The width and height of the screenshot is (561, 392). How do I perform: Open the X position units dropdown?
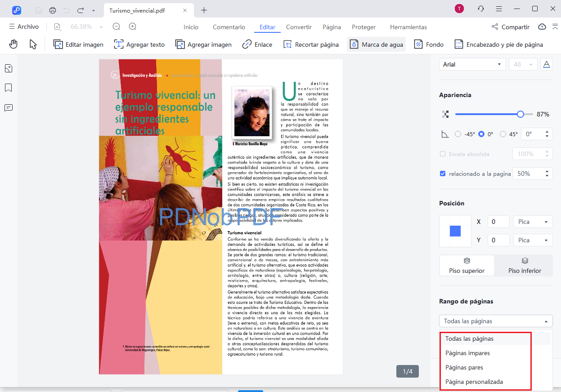pyautogui.click(x=533, y=222)
